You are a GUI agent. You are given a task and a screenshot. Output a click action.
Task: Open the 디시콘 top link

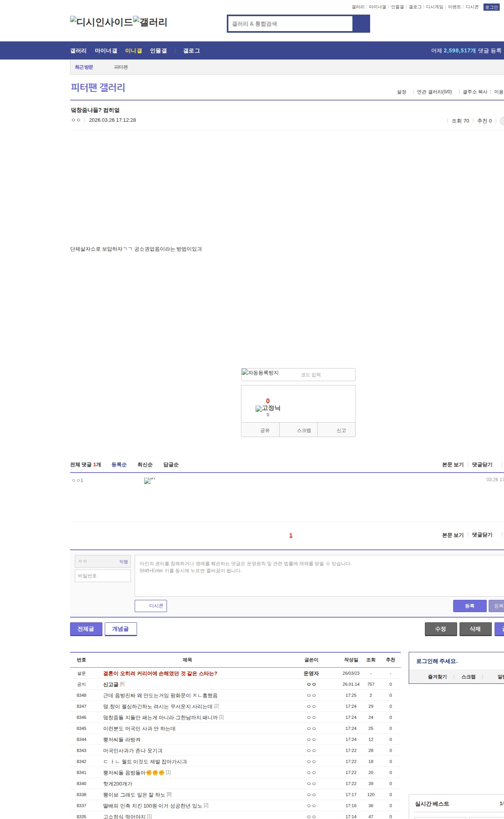472,7
